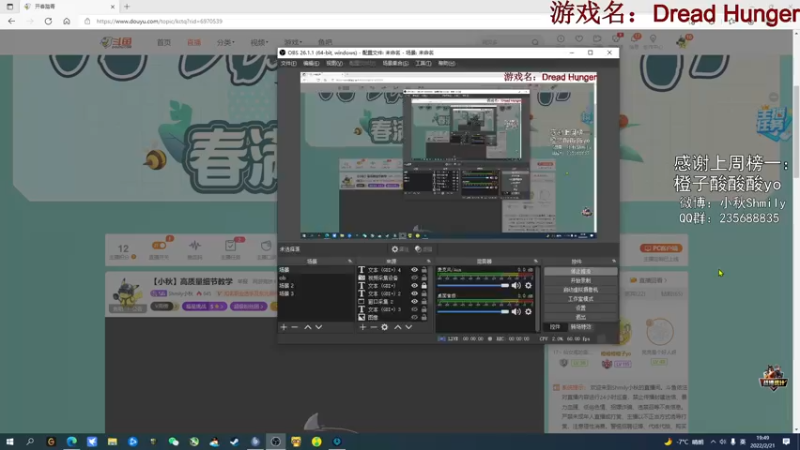Pop out the 来源 dock panel
This screenshot has height=450, width=800.
[x=428, y=261]
